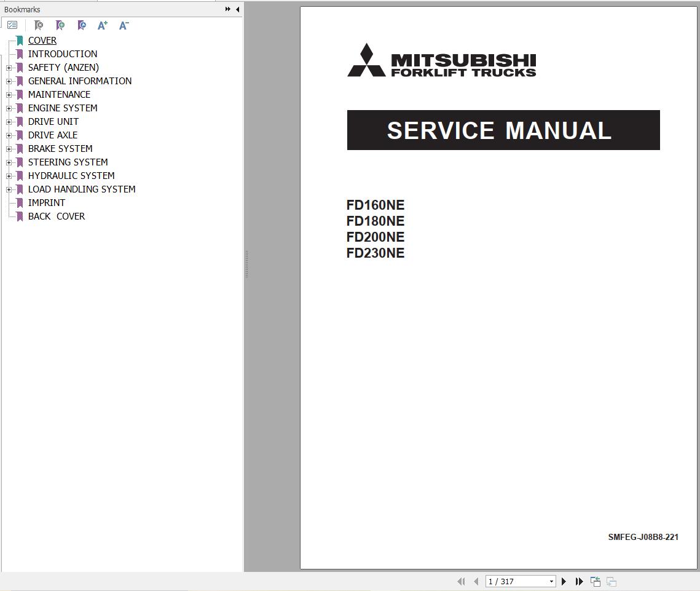Click the previous view icon
The height and width of the screenshot is (591, 700).
coord(595,581)
